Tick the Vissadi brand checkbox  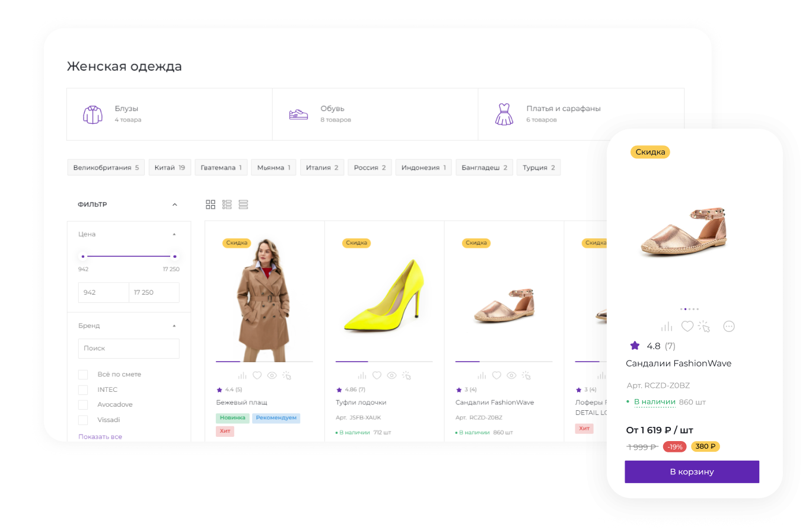pos(84,420)
